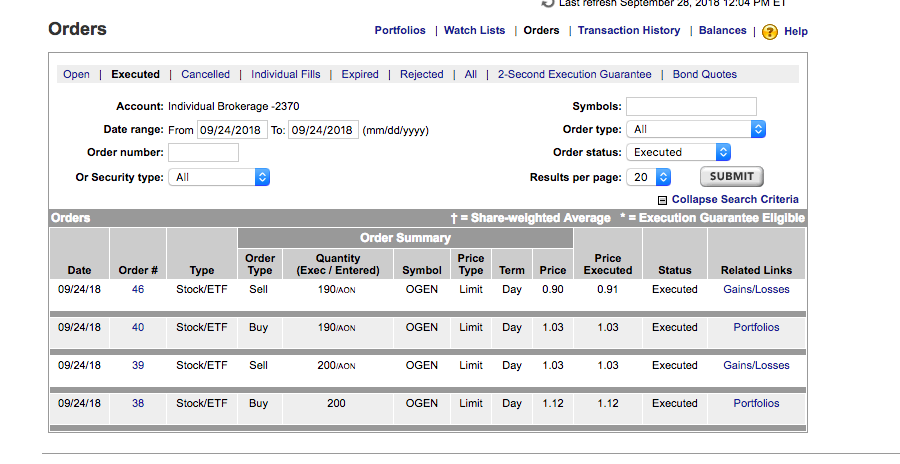Go to the Portfolios navigation link

[x=400, y=30]
